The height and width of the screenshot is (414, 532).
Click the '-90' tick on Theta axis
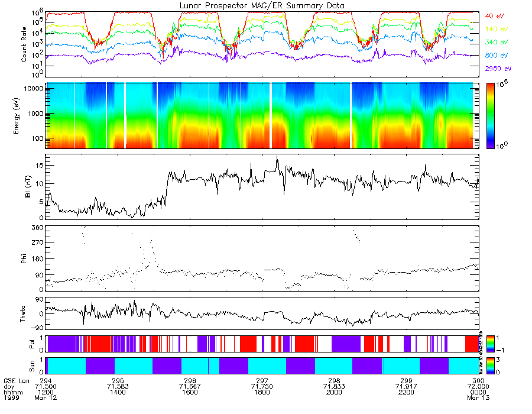(x=37, y=328)
